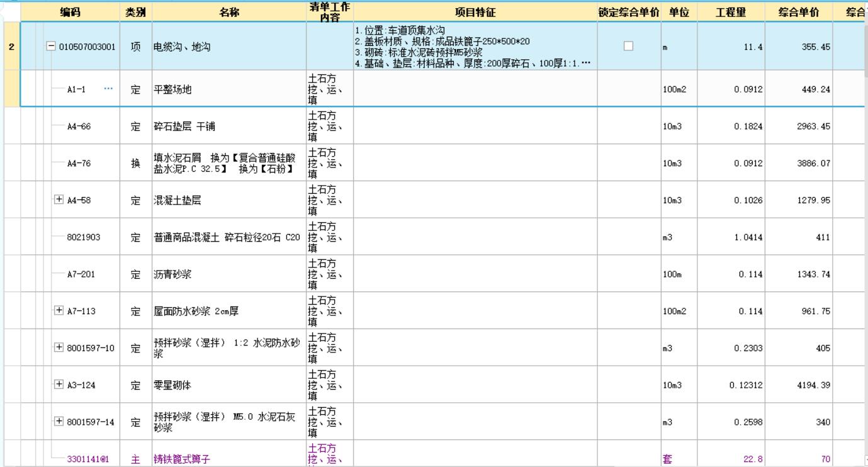The image size is (868, 467).
Task: Click the name cell 混凝土垫层
Action: 228,200
